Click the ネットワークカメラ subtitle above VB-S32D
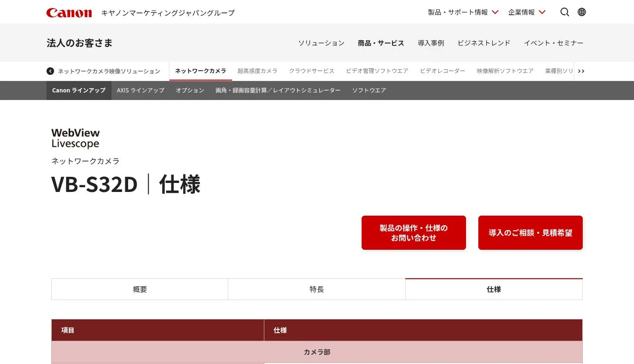Viewport: 634px width, 364px height. [x=85, y=161]
